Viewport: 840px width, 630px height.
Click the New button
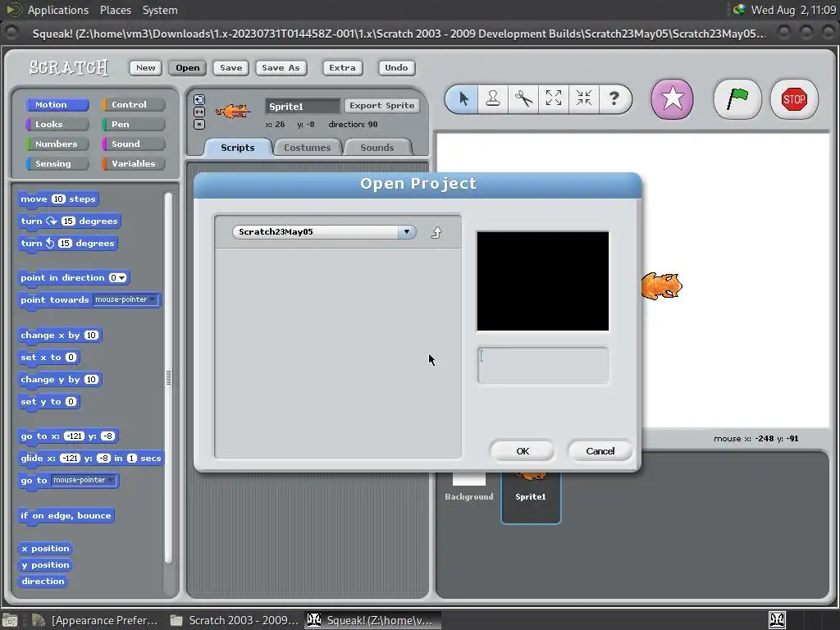(145, 67)
